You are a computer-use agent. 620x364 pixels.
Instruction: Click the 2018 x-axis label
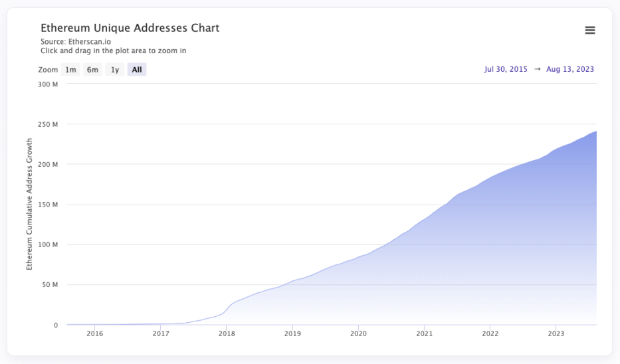pyautogui.click(x=227, y=334)
